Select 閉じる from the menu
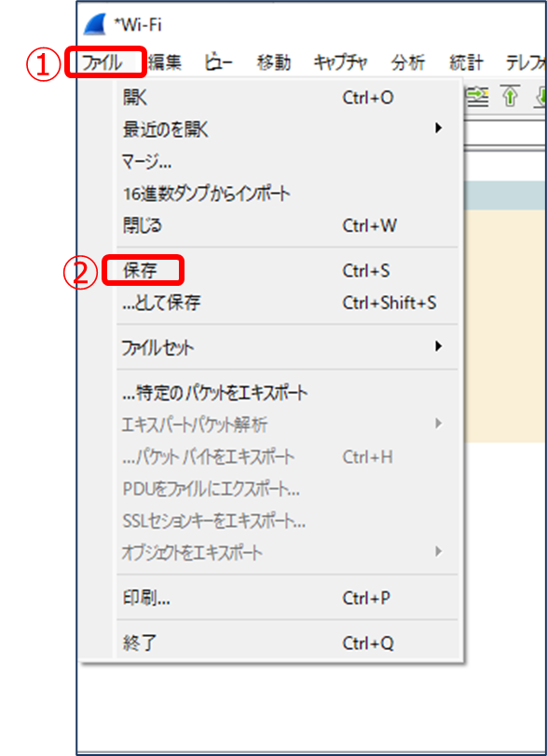The image size is (547, 756). [x=287, y=225]
